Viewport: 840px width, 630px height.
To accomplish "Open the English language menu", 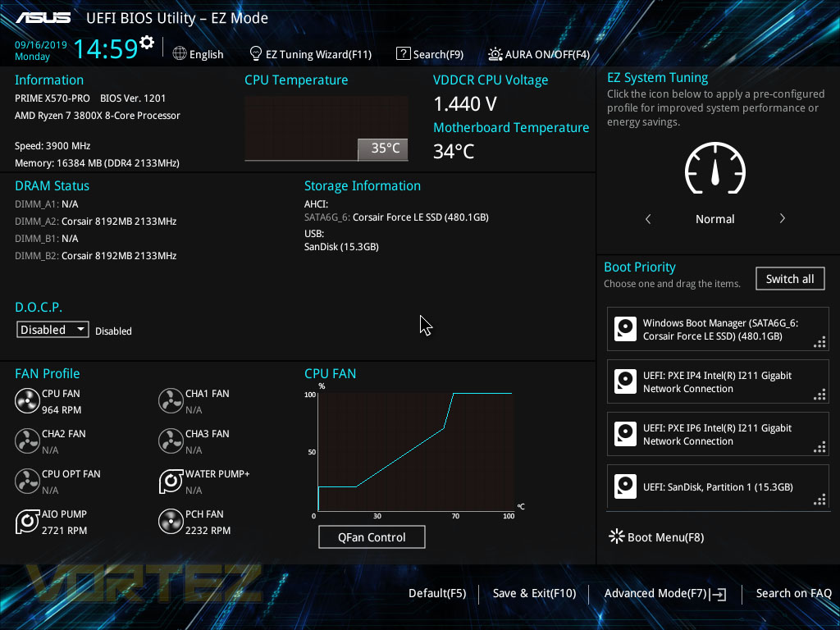I will 206,54.
